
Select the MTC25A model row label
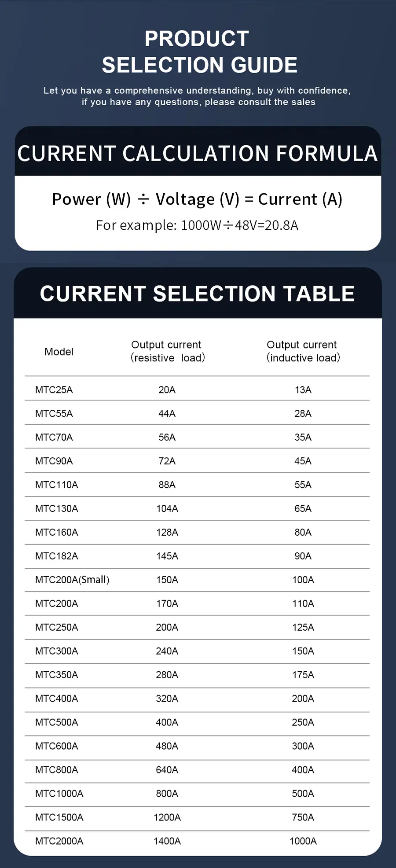click(x=54, y=390)
